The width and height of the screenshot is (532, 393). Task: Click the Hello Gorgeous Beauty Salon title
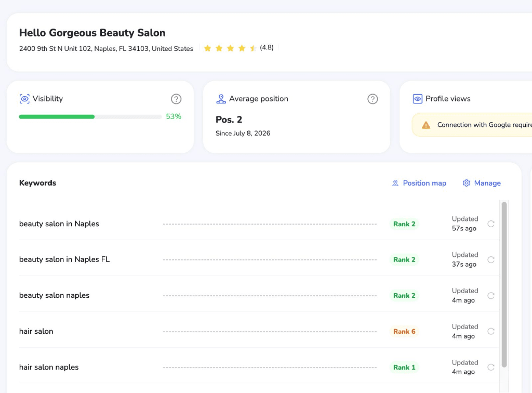coord(92,33)
